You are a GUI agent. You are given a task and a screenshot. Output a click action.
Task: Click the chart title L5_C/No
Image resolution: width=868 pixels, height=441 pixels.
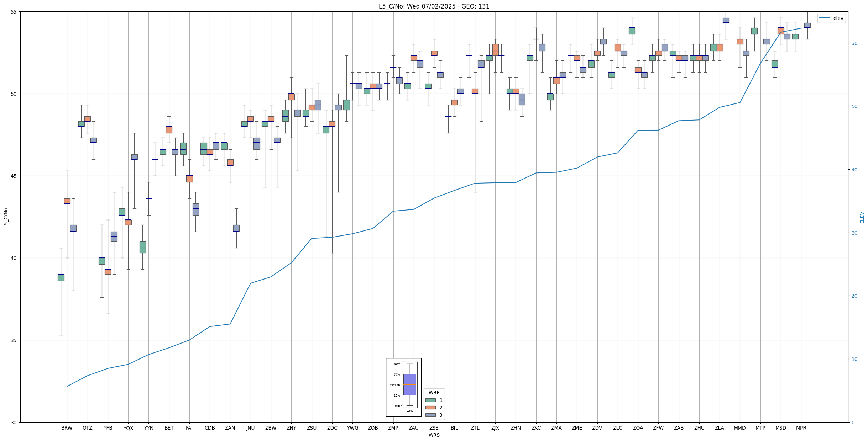(x=434, y=6)
